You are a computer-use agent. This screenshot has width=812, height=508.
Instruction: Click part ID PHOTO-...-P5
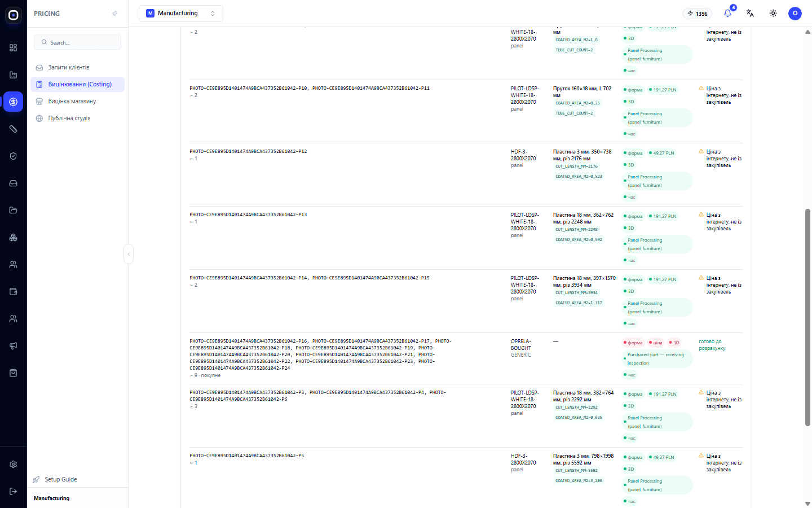[x=247, y=456]
